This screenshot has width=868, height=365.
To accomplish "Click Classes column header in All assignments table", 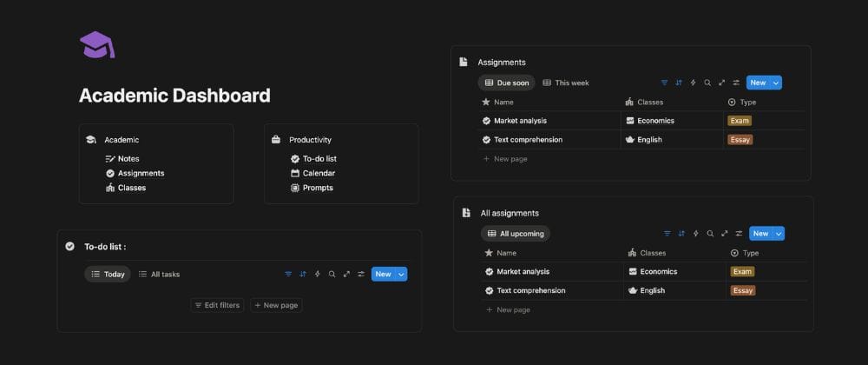I will [647, 253].
